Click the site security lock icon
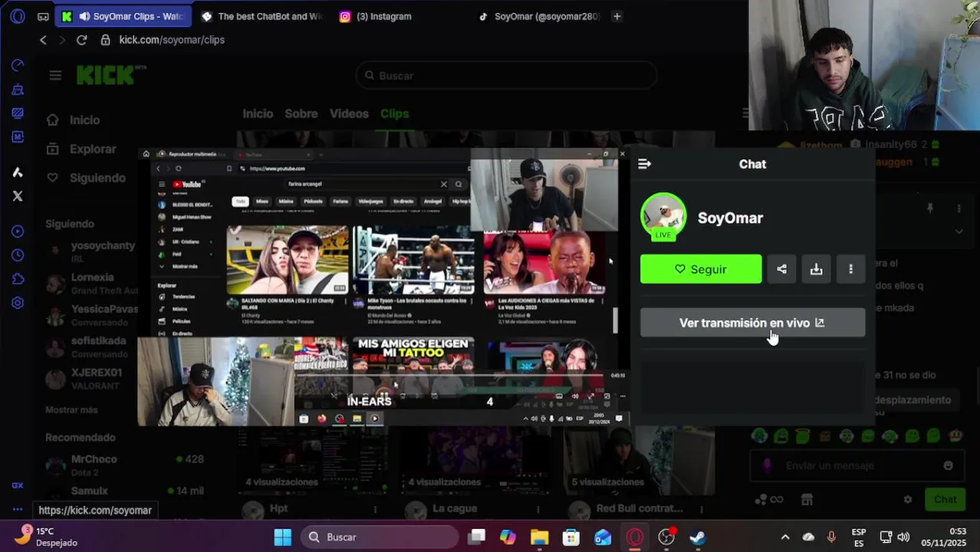This screenshot has height=552, width=980. pos(106,40)
